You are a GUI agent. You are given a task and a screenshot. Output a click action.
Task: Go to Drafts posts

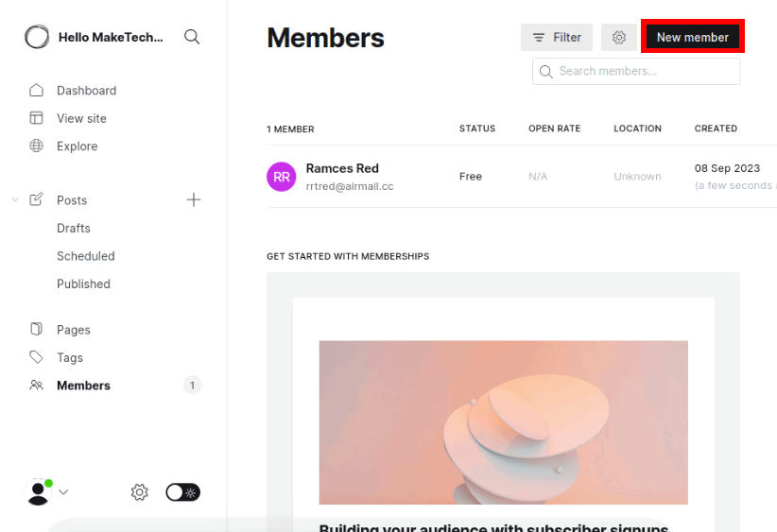pyautogui.click(x=74, y=228)
